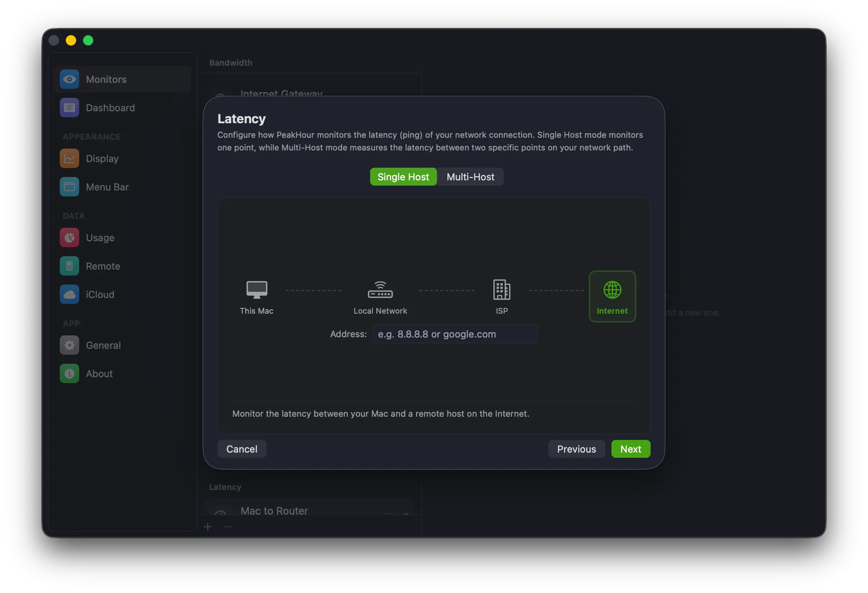This screenshot has height=593, width=868.
Task: Open the About info icon
Action: point(69,373)
